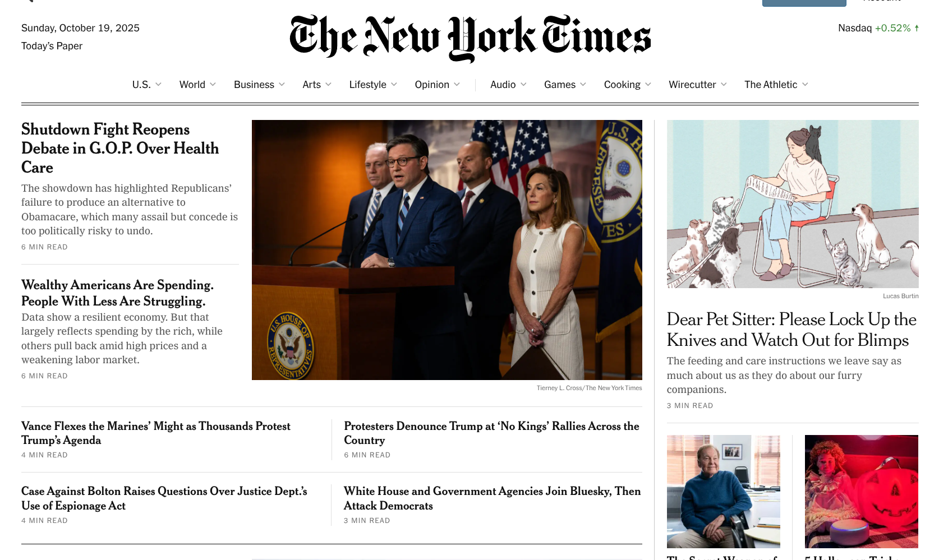This screenshot has height=560, width=925.
Task: Expand the Opinion menu chevron
Action: coord(457,85)
